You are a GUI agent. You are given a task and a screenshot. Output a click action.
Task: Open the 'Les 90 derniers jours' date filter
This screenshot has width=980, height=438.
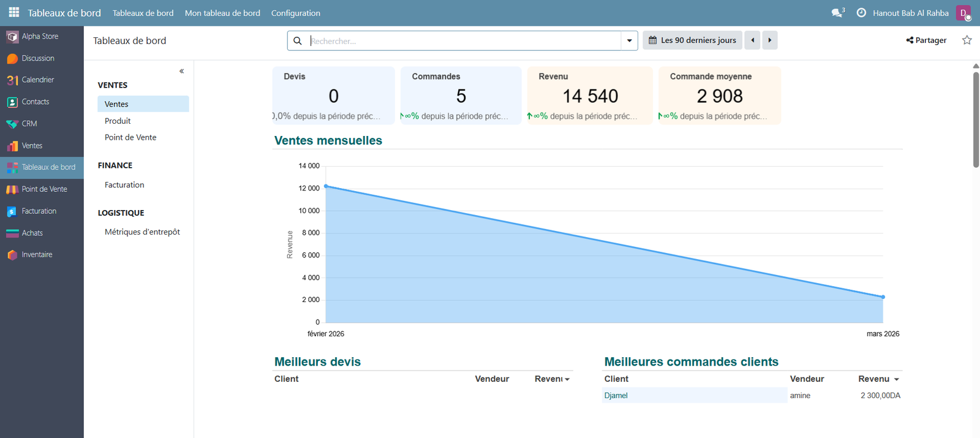[x=692, y=40]
